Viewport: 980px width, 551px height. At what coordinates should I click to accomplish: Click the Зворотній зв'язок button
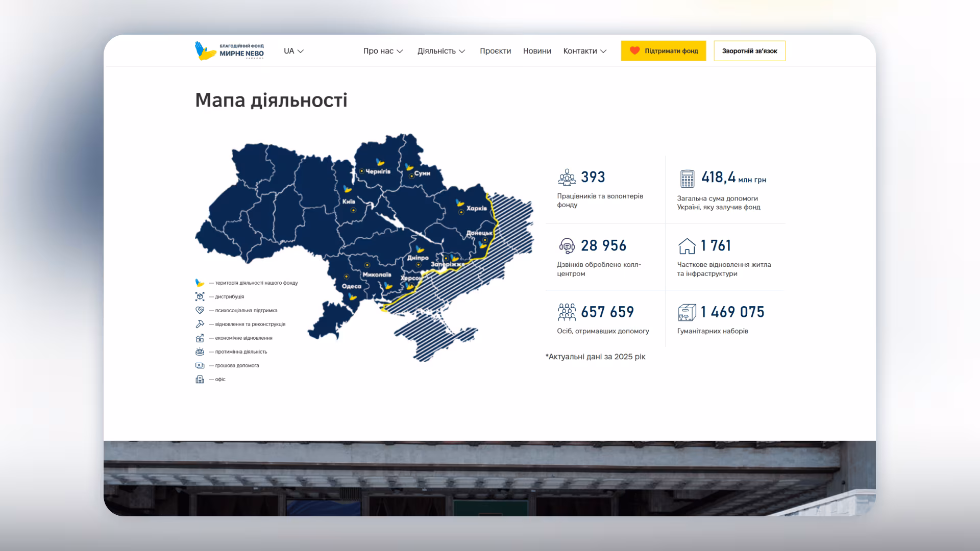pos(749,51)
